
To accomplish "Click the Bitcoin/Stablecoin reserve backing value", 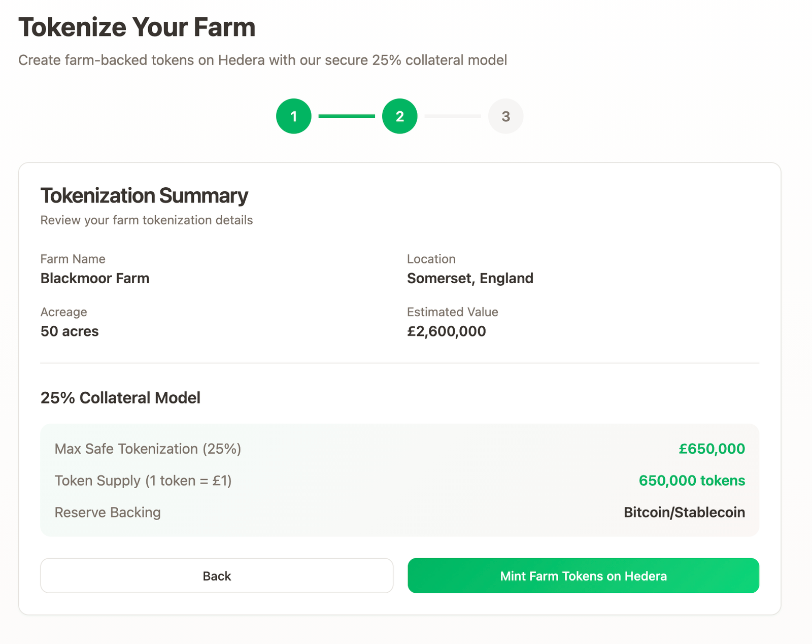I will pos(684,513).
